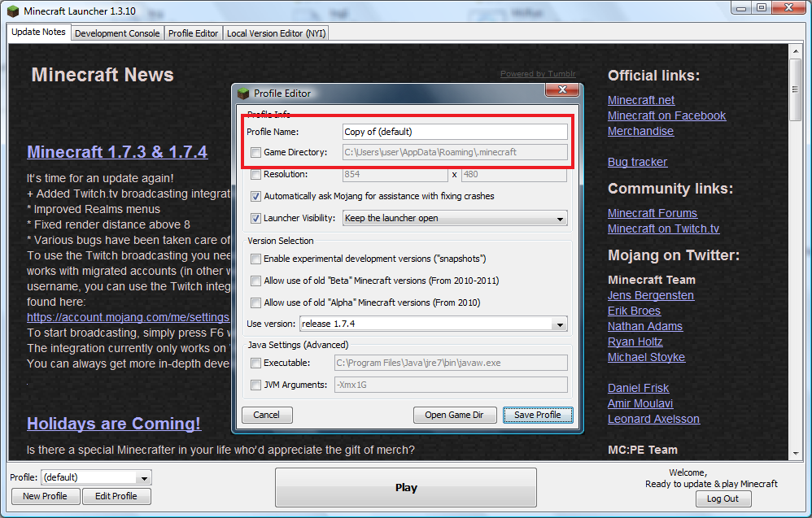Open the Launcher Visibility dropdown

click(455, 219)
